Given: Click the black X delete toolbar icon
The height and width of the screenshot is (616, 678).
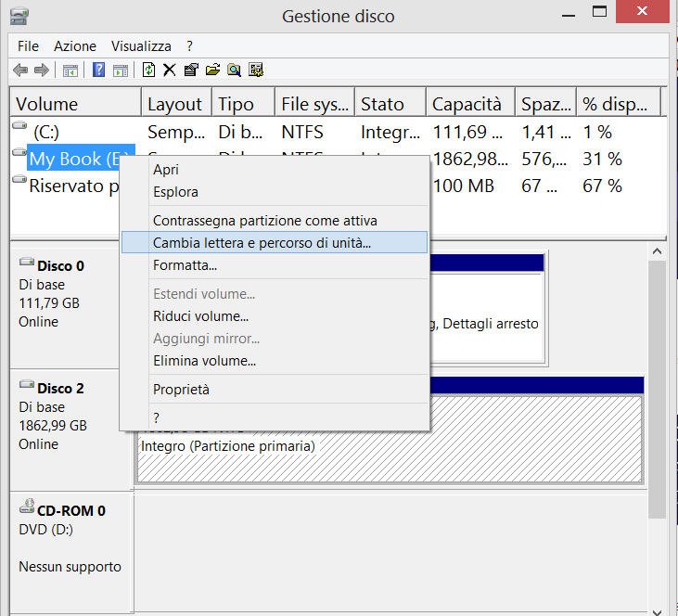Looking at the screenshot, I should (x=170, y=70).
